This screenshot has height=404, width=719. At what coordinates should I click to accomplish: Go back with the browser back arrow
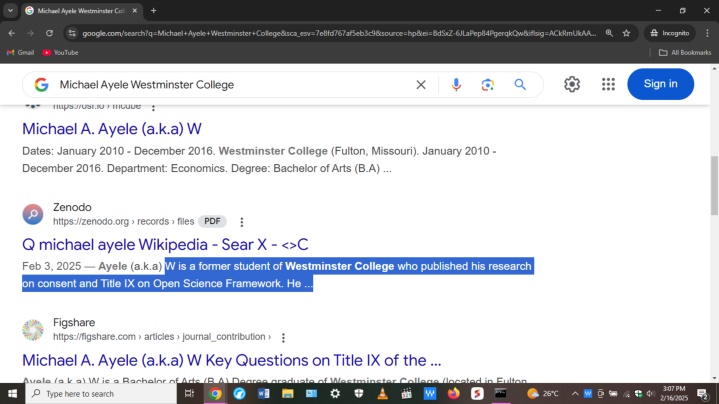point(11,33)
